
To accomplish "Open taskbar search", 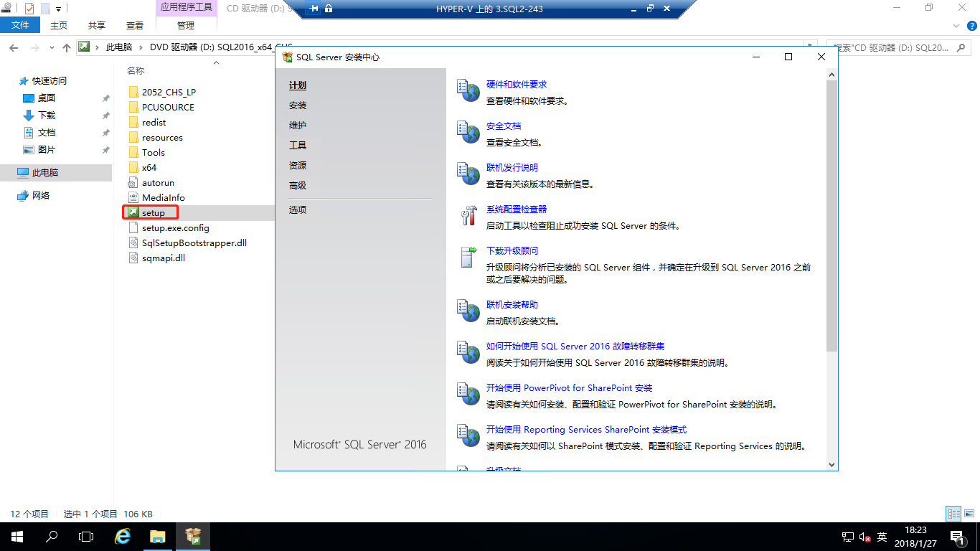I will (x=52, y=536).
